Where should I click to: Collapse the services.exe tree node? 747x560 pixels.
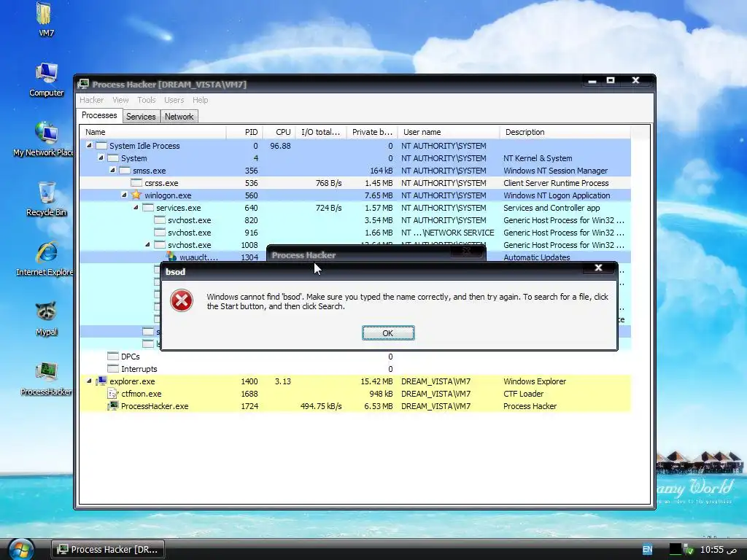coord(136,207)
